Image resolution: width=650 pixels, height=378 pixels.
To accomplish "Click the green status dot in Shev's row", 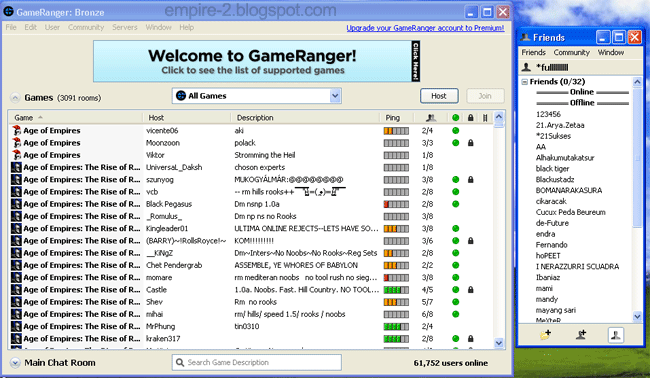I will (456, 302).
